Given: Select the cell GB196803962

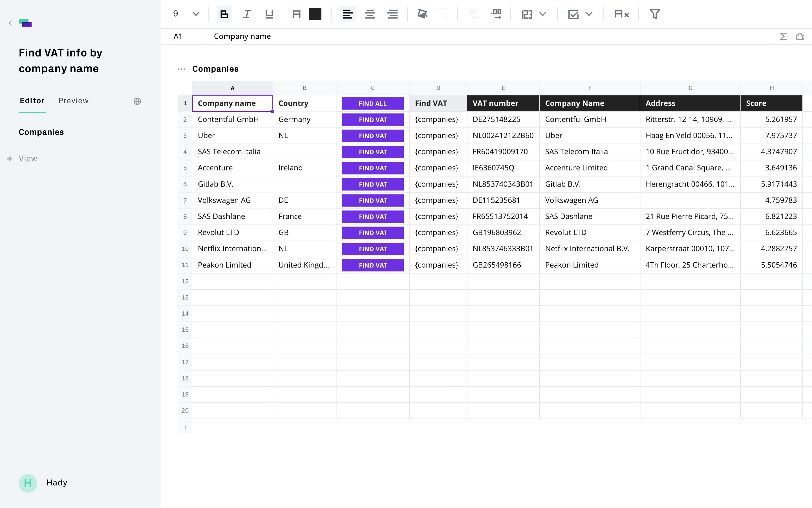Looking at the screenshot, I should (x=503, y=233).
